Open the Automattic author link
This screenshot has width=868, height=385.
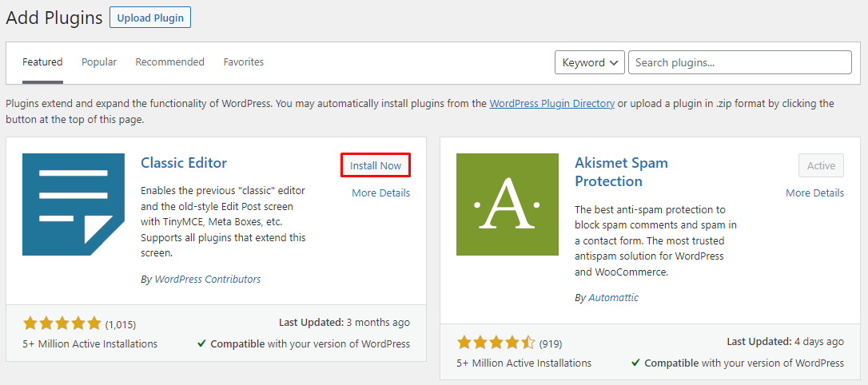(613, 298)
